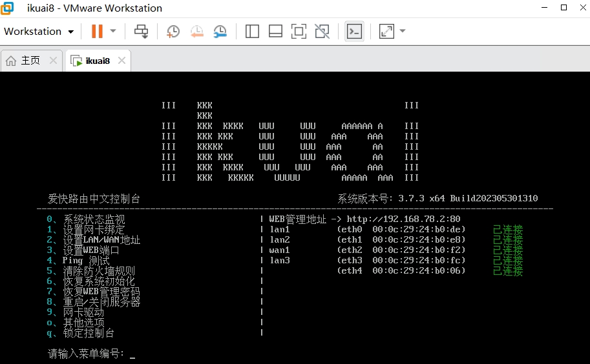The height and width of the screenshot is (364, 590).
Task: Click the menu entry 8、重启/关闭服务器
Action: coord(93,301)
